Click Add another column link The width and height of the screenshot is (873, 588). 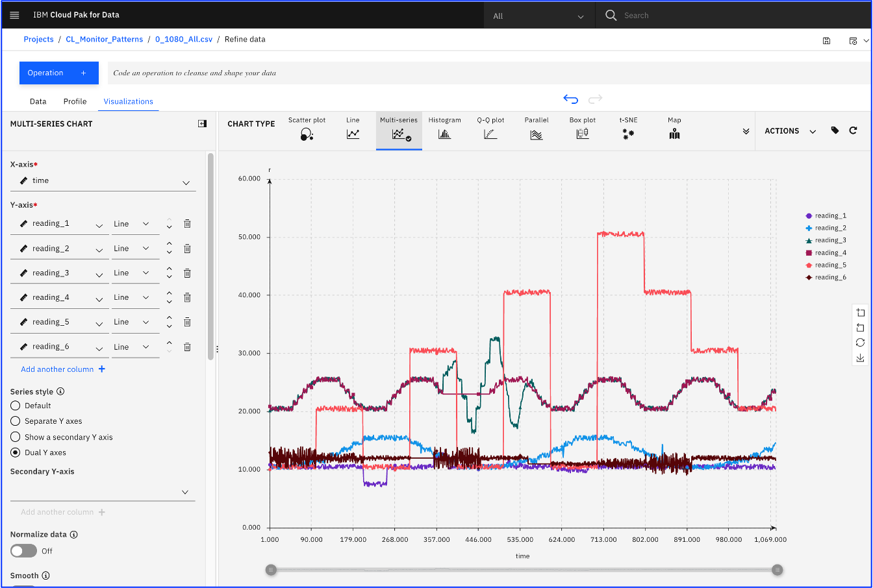coord(63,369)
